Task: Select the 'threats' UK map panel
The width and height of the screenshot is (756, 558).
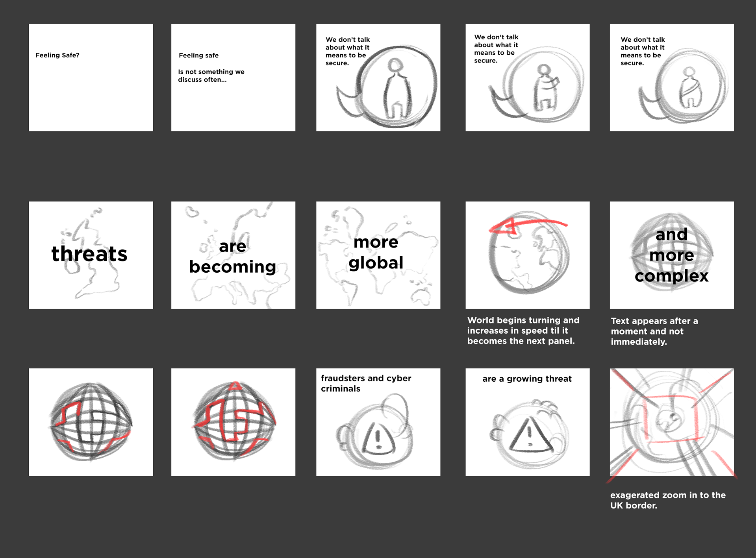Action: 91,255
